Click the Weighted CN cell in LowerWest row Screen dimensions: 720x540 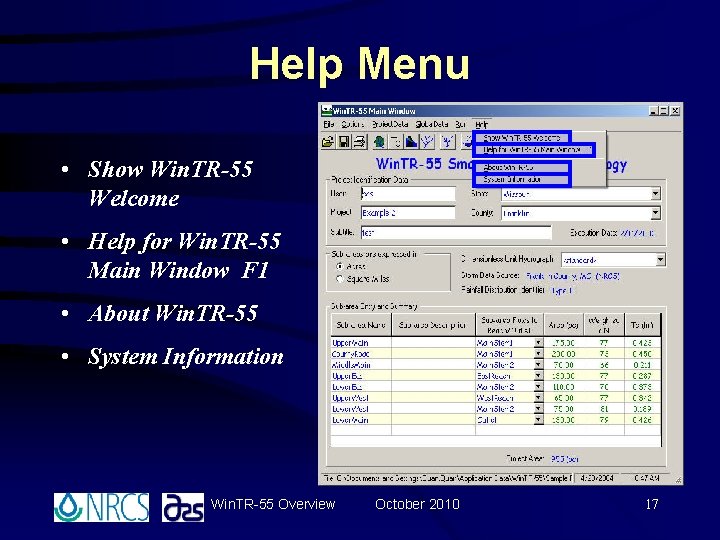(604, 409)
